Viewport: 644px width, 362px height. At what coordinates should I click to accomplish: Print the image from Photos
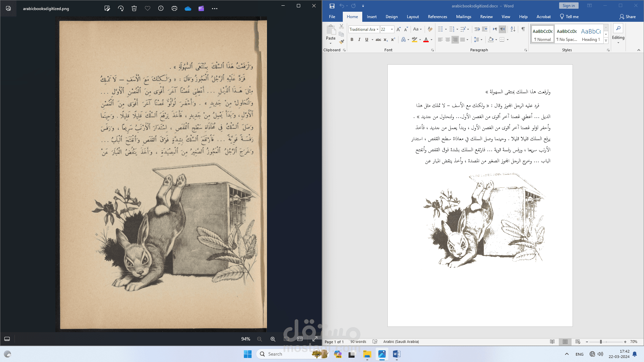tap(174, 8)
